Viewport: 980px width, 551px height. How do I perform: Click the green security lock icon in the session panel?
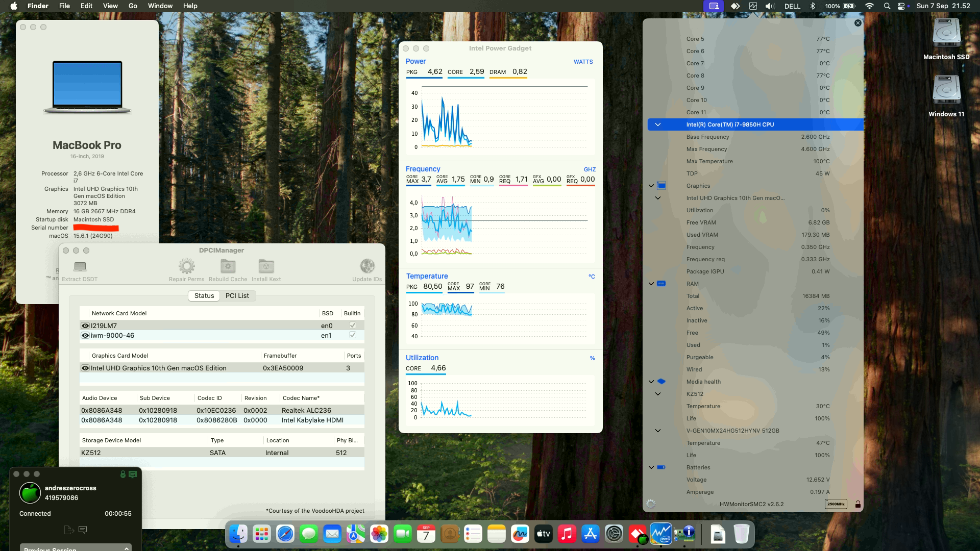tap(122, 474)
